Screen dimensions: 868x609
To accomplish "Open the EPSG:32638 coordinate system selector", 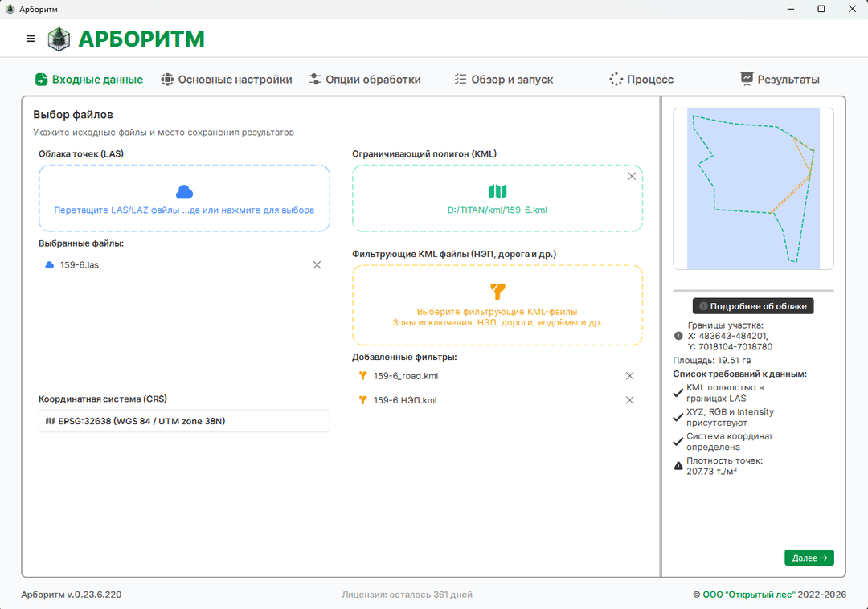I will (x=184, y=420).
